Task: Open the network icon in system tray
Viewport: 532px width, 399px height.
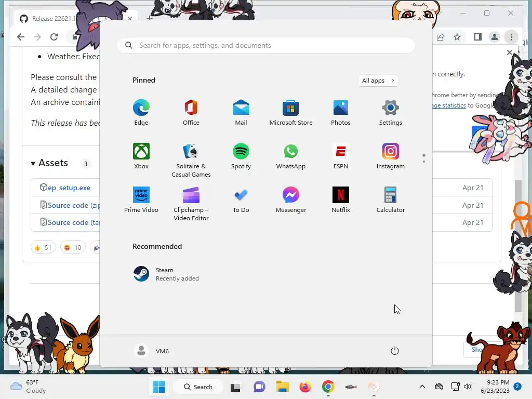Action: pyautogui.click(x=455, y=387)
